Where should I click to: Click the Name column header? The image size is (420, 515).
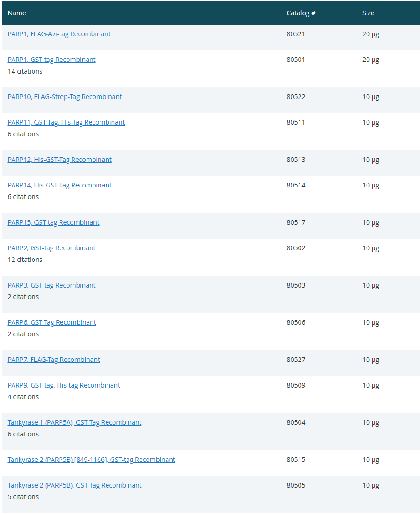17,13
